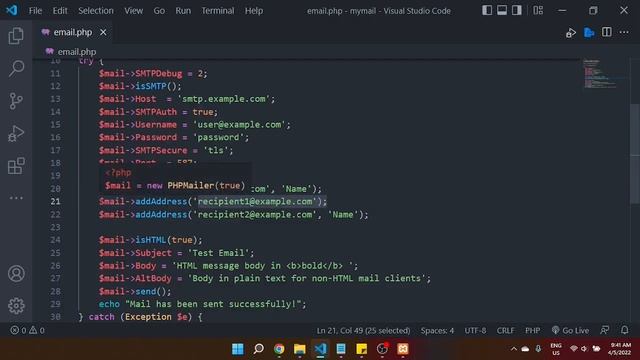This screenshot has width=640, height=360.
Task: Toggle the bottom panel layout icon
Action: click(502, 10)
